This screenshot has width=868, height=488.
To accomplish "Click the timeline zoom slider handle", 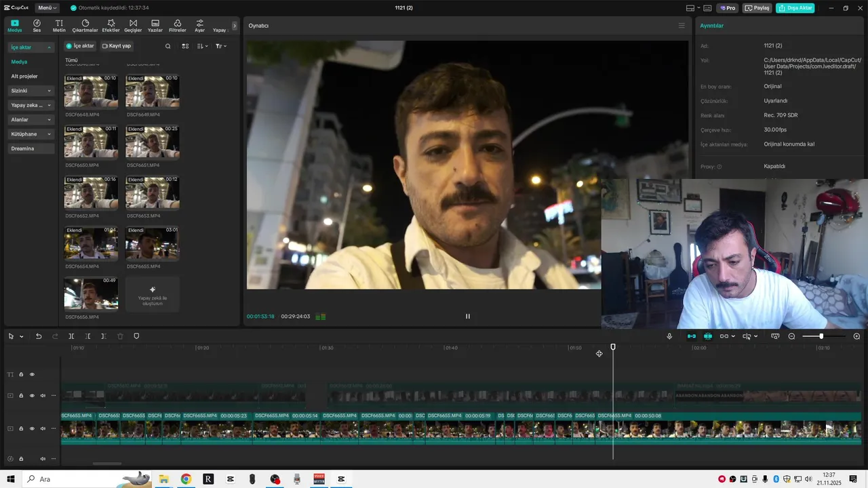I will pyautogui.click(x=821, y=336).
